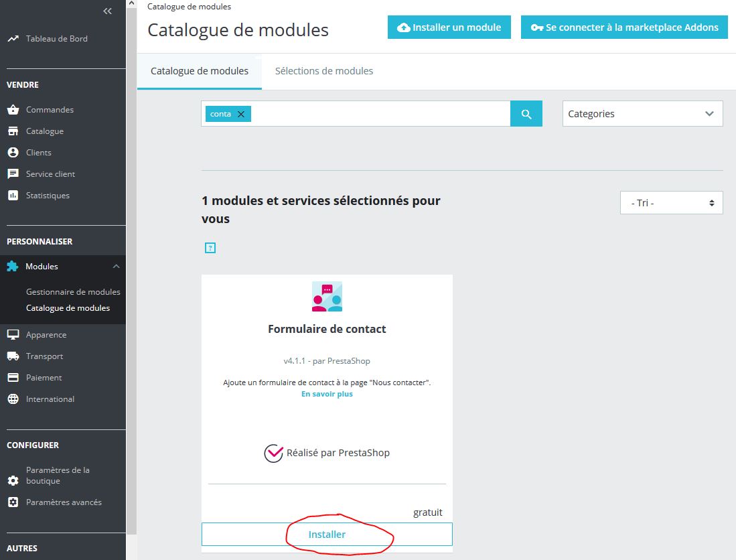Open the Categories dropdown

click(x=642, y=113)
